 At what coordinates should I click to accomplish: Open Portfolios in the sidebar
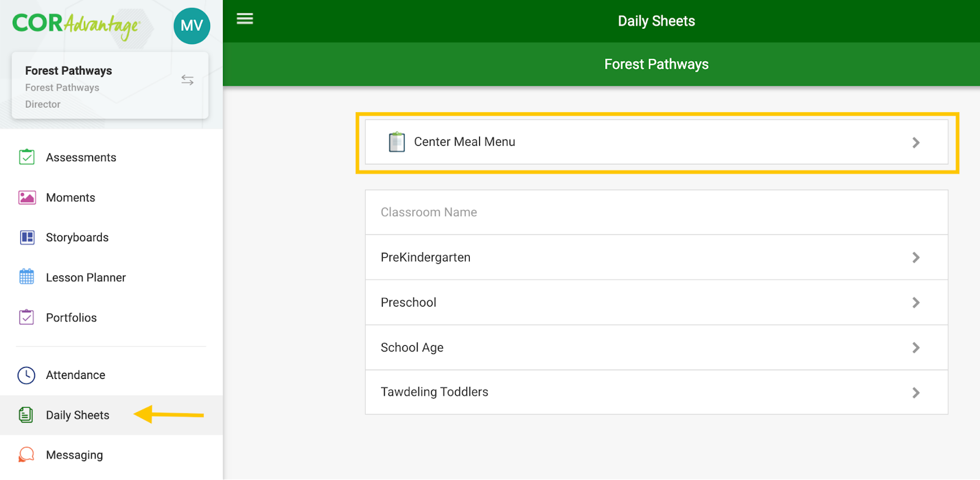[x=111, y=318]
